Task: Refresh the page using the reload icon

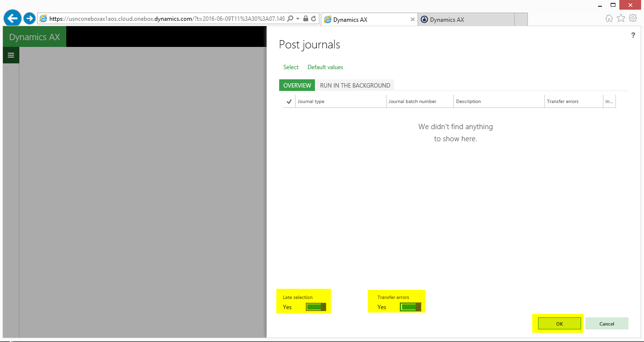Action: [x=314, y=19]
